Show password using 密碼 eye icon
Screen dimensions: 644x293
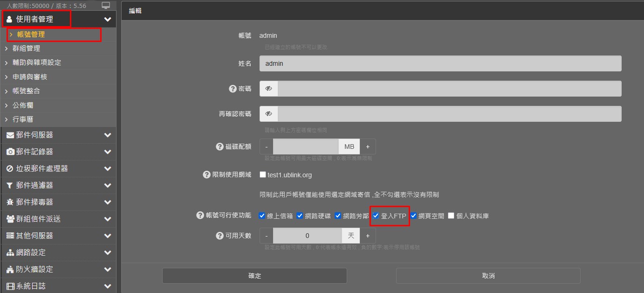tap(268, 89)
